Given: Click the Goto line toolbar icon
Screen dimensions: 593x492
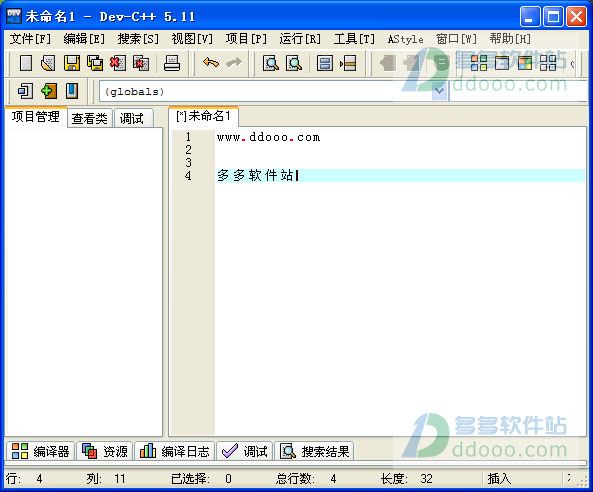Looking at the screenshot, I should [348, 63].
